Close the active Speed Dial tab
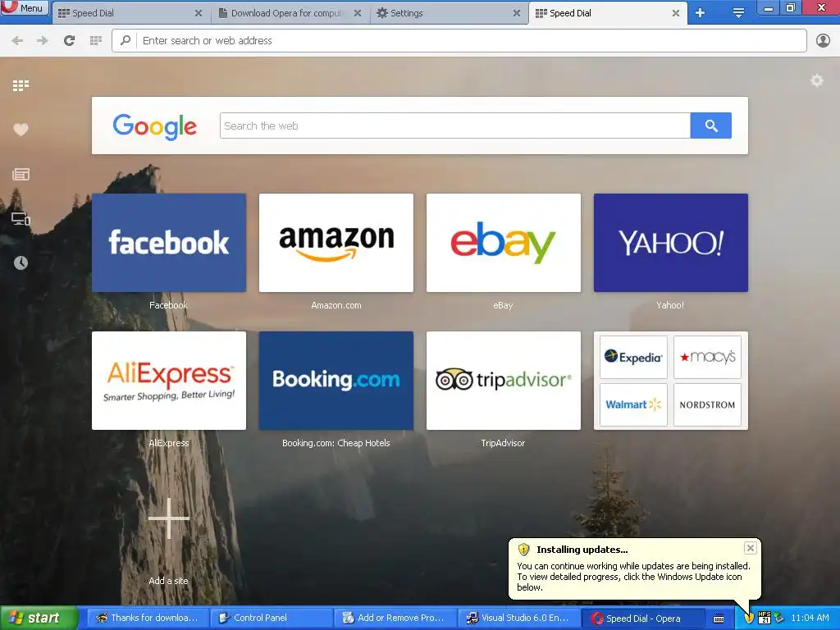The image size is (840, 630). 676,13
